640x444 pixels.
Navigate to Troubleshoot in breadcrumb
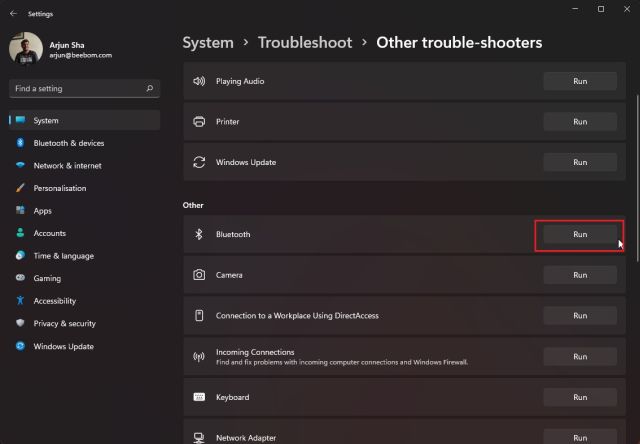coord(304,43)
